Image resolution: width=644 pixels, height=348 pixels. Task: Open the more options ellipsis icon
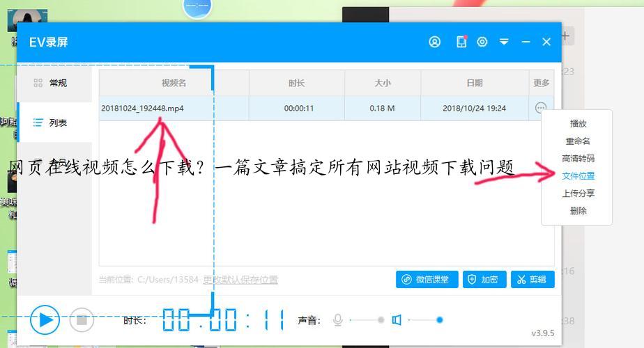(541, 108)
